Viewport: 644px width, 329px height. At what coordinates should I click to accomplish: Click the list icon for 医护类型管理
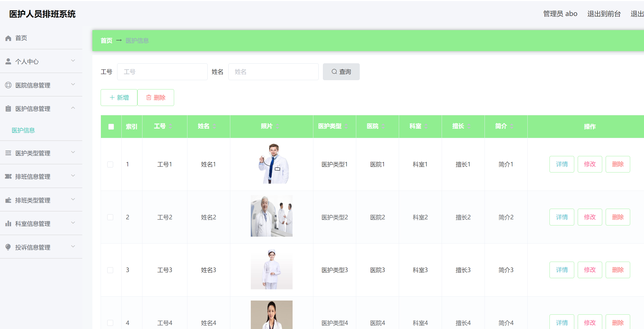click(8, 153)
